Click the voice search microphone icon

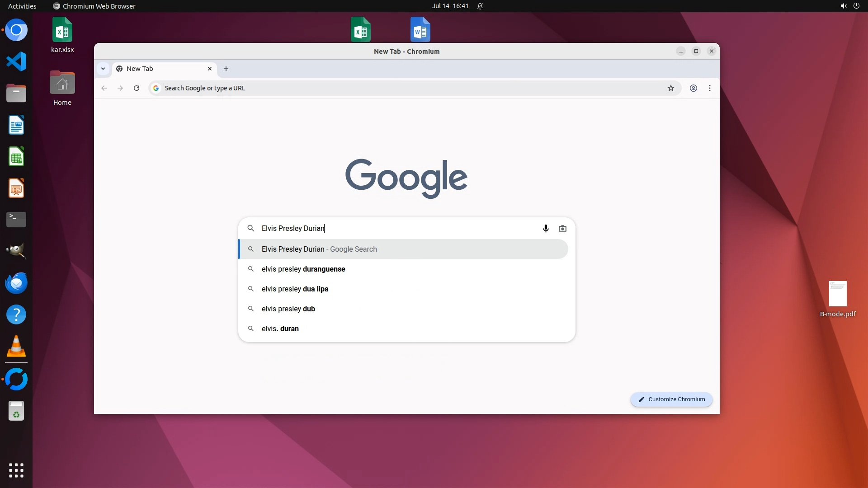546,229
